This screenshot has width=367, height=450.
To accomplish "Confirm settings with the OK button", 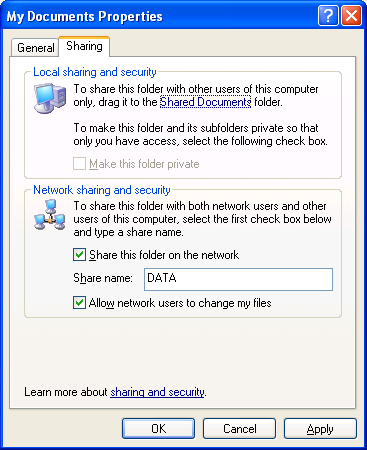I will 158,429.
